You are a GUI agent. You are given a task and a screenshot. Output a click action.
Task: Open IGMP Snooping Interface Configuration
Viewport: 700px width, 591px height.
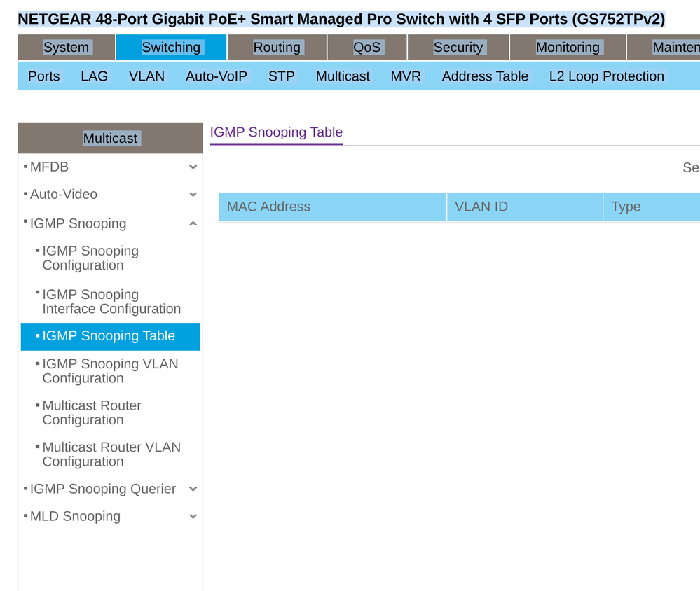pos(111,302)
